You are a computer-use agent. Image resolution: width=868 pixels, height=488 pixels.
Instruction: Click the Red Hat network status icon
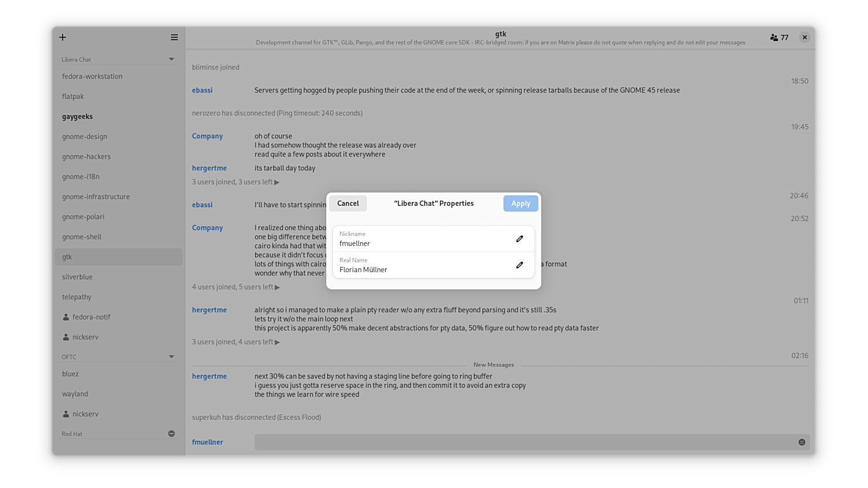[171, 434]
